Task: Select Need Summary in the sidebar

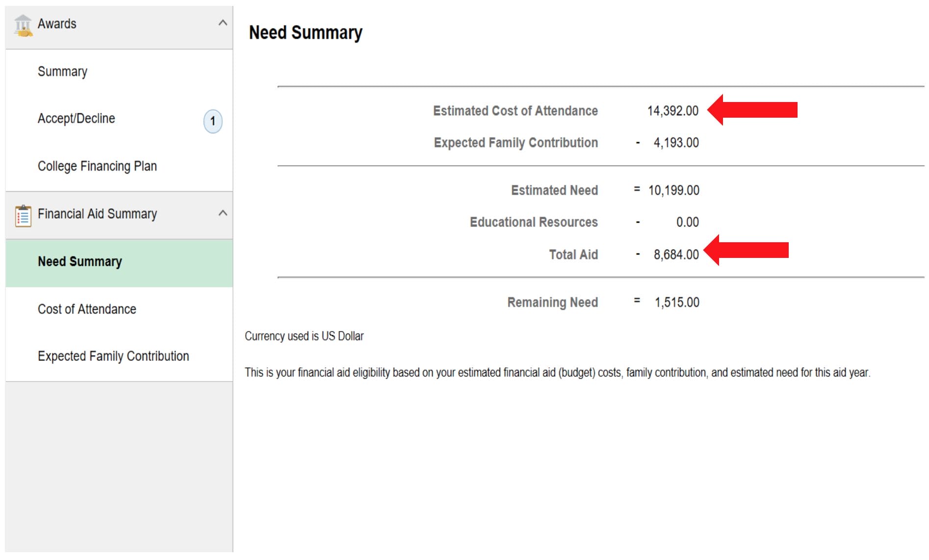Action: (x=79, y=262)
